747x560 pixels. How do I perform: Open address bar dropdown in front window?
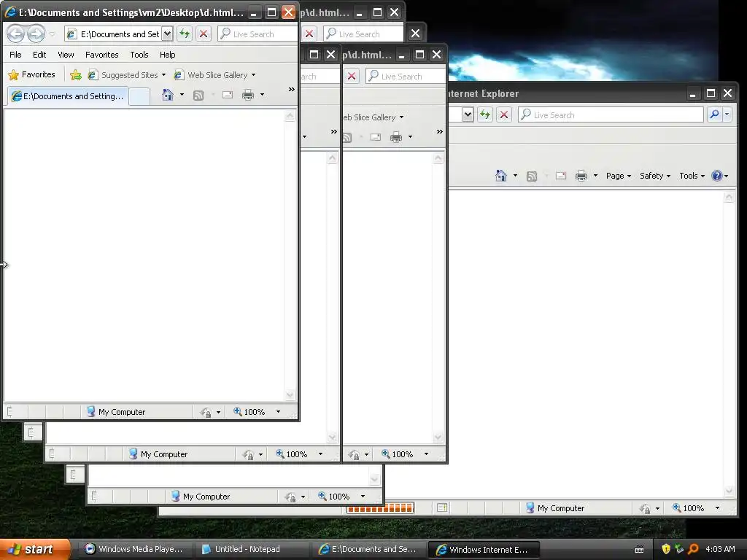[167, 34]
